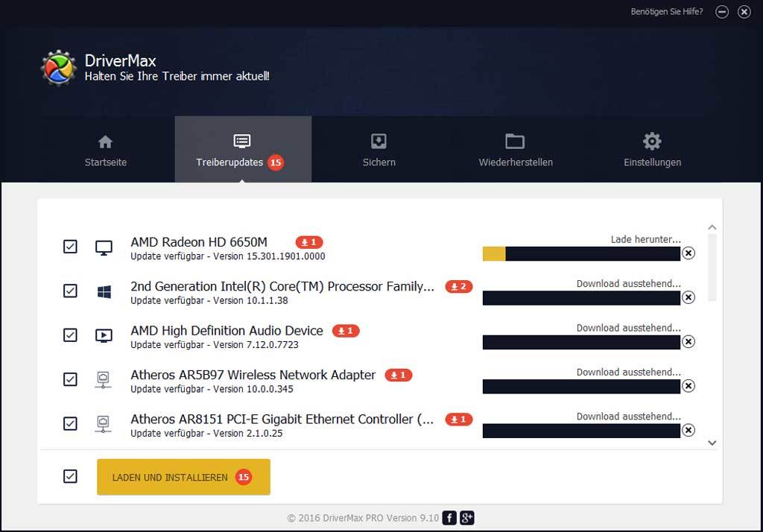Click the download badge showing 2 for Intel Processor
This screenshot has width=763, height=532.
pos(459,287)
